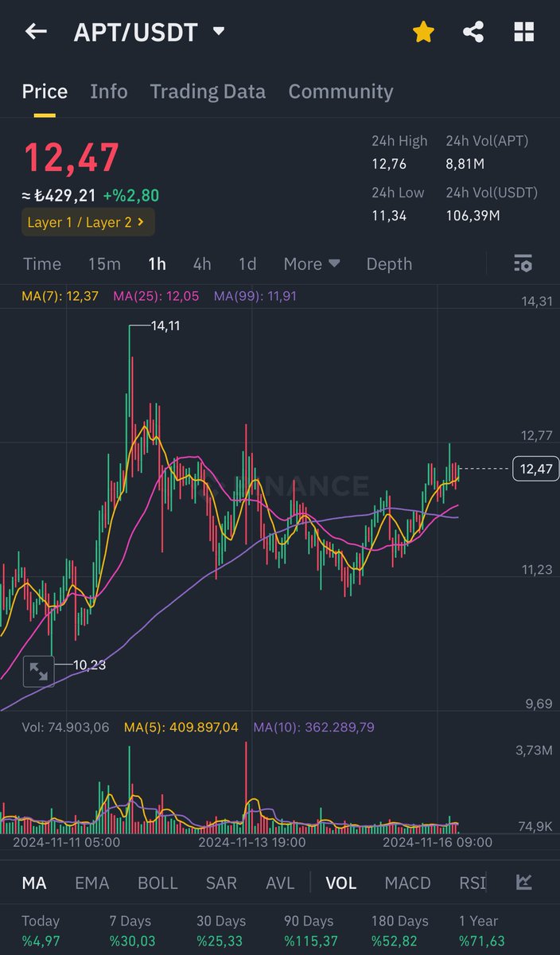Tap the 24h Vol(APT) 8,81M value
This screenshot has height=955, width=560.
click(465, 163)
